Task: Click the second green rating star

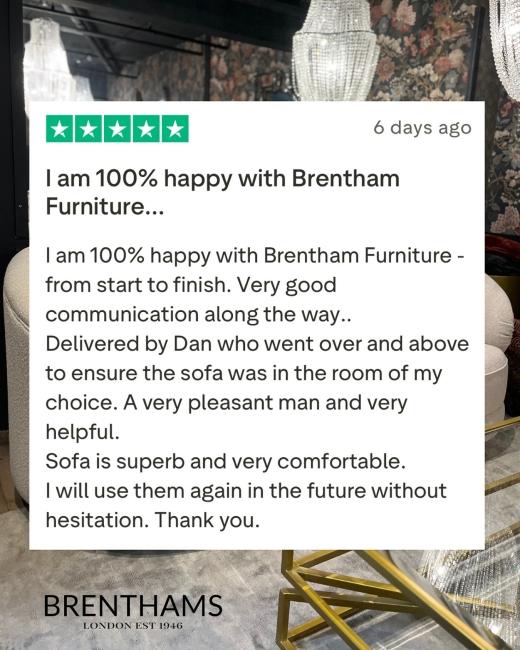Action: 88,129
